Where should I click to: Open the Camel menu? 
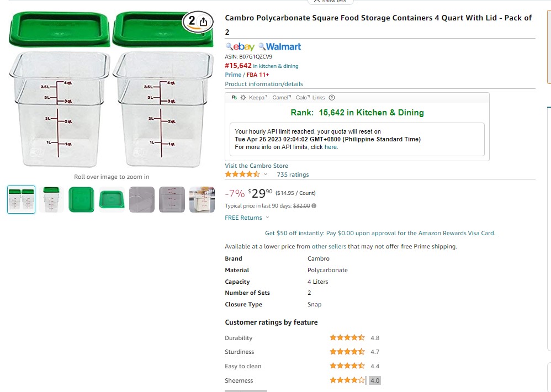pos(282,98)
